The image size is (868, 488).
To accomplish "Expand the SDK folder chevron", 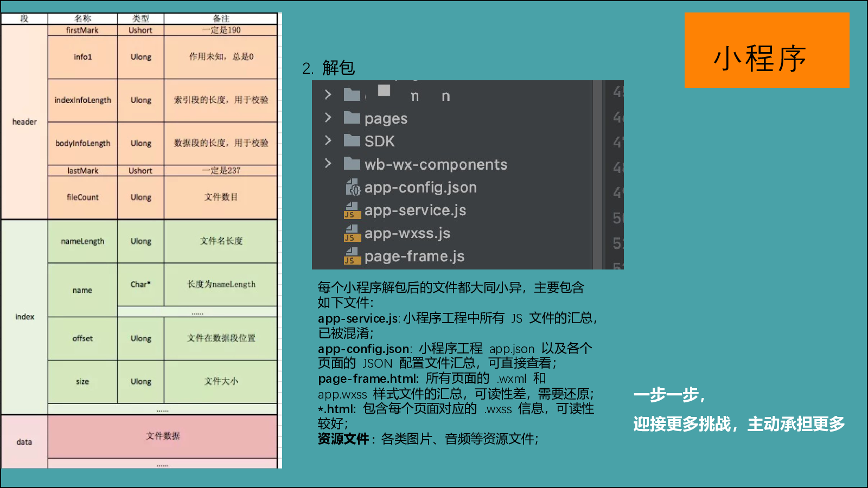I will click(328, 140).
